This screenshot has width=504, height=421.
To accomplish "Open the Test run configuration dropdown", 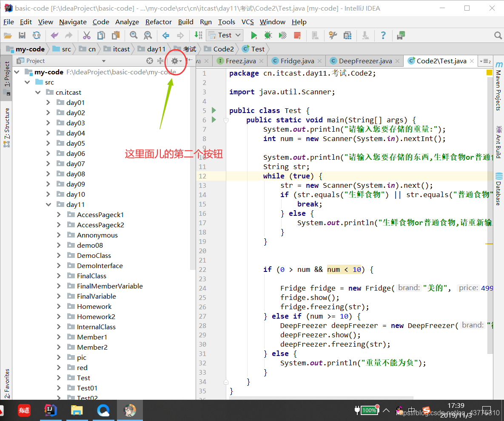I will 225,35.
